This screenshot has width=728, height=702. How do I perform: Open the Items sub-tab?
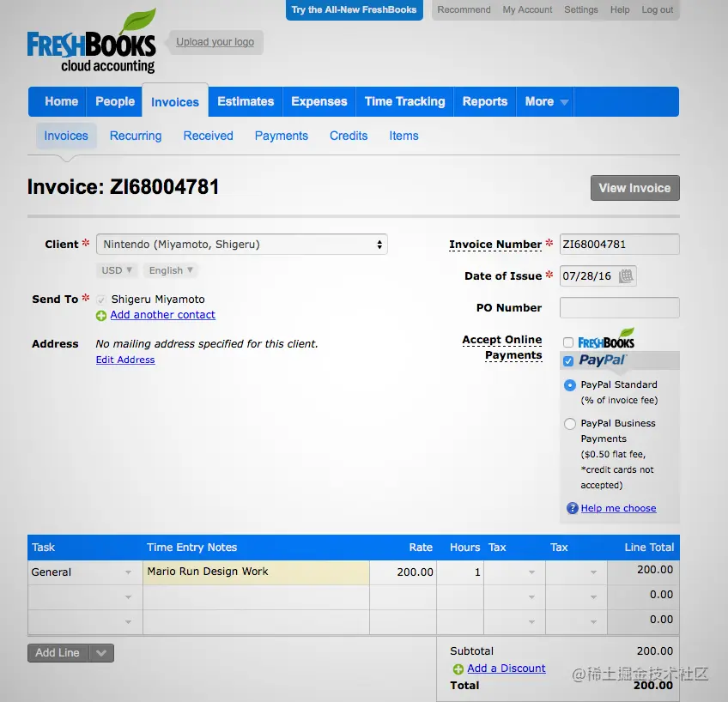[x=404, y=136]
